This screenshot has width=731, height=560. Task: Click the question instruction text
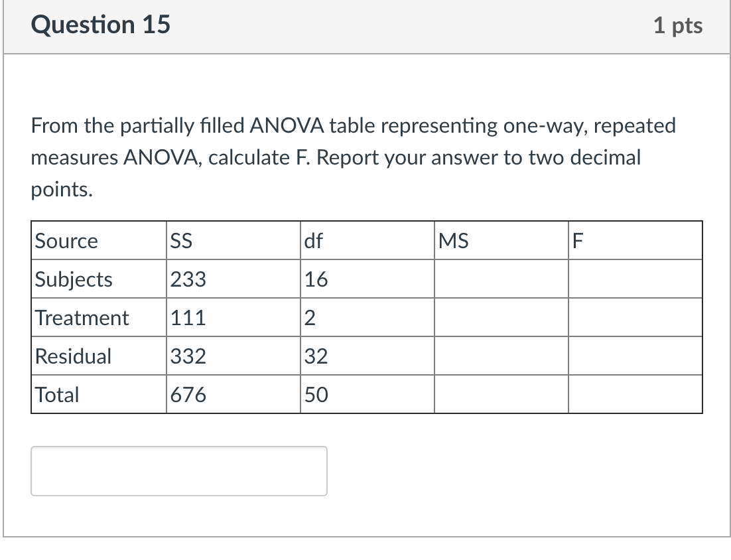click(x=352, y=157)
